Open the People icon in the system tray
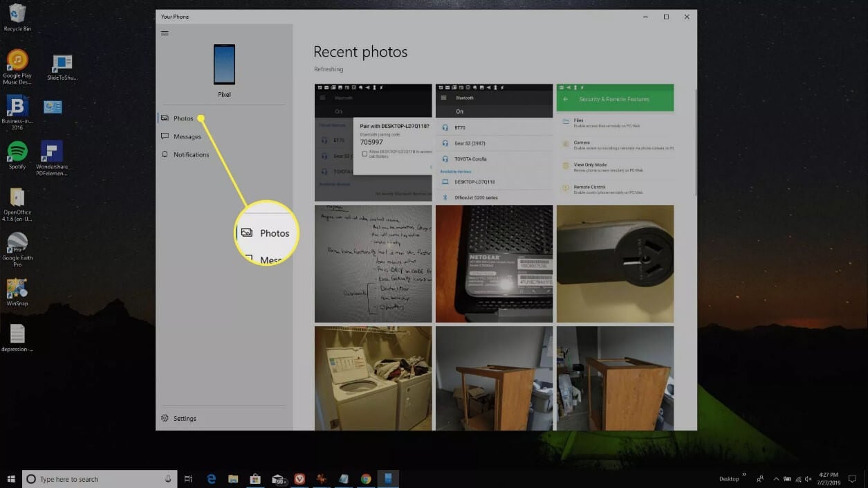The image size is (868, 488). point(761,479)
